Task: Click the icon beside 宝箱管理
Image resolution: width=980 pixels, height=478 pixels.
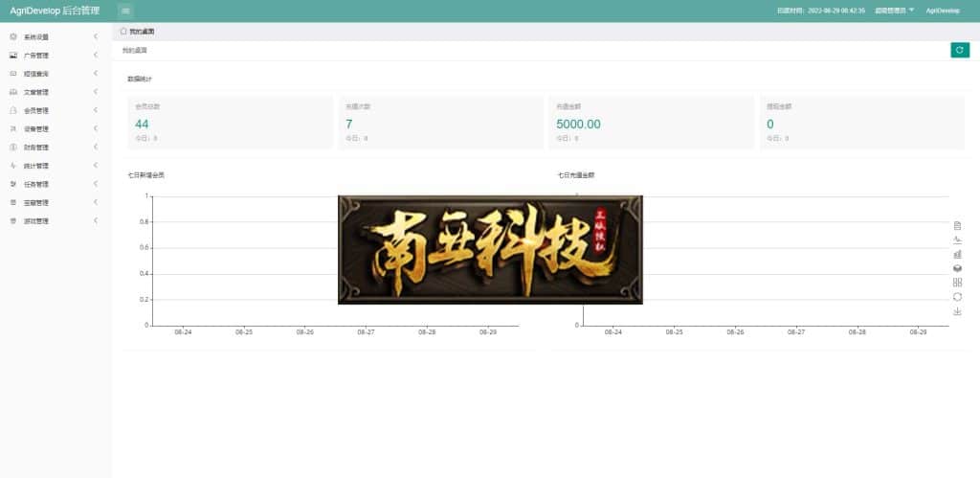Action: click(x=13, y=203)
